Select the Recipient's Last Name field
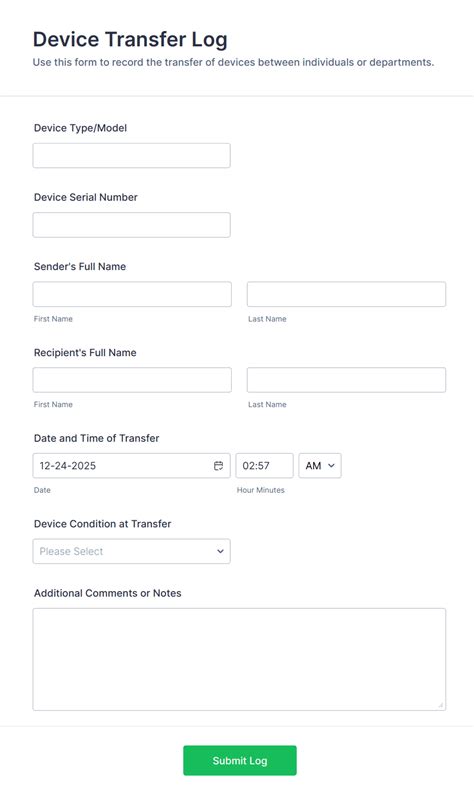This screenshot has width=474, height=801. coord(346,380)
